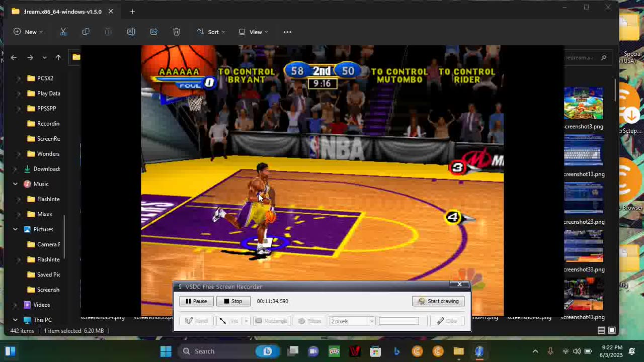Click the microphone tray icon
The image size is (644, 362).
tap(550, 351)
